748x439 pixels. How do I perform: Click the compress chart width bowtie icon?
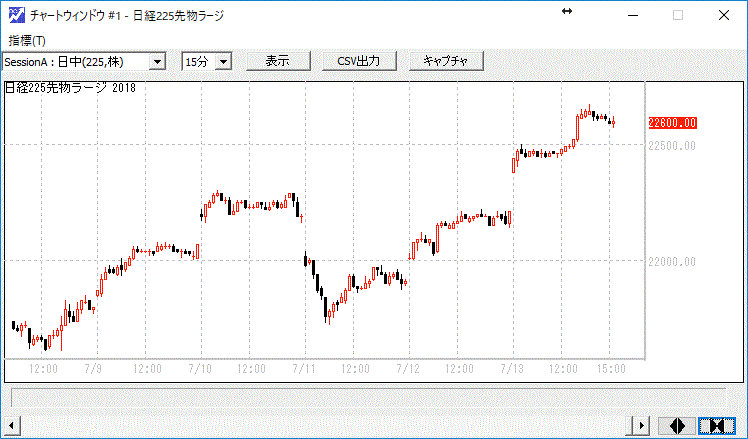[717, 425]
